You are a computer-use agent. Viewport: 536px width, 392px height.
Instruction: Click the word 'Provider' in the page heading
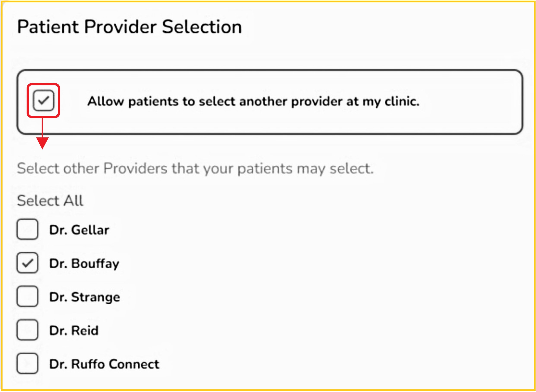(120, 27)
